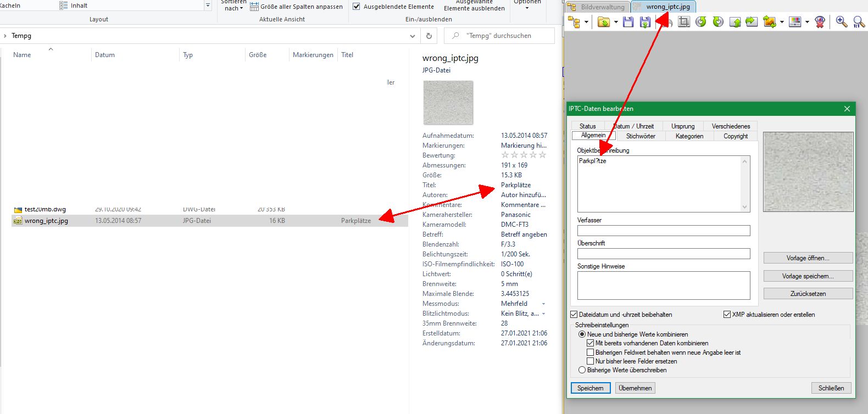Uncheck 'Mit bereits vorhandenen Daten kombinieren'
The width and height of the screenshot is (868, 414).
pos(591,343)
